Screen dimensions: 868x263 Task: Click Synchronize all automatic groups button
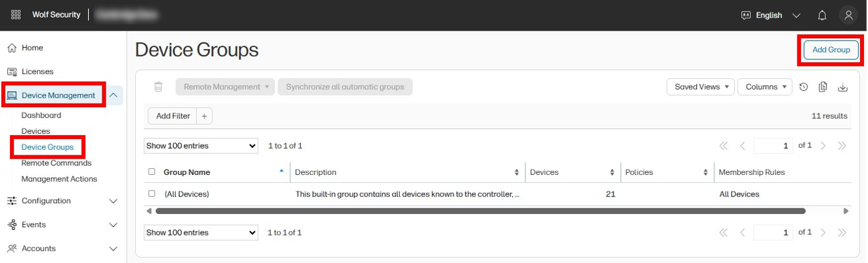coord(345,87)
